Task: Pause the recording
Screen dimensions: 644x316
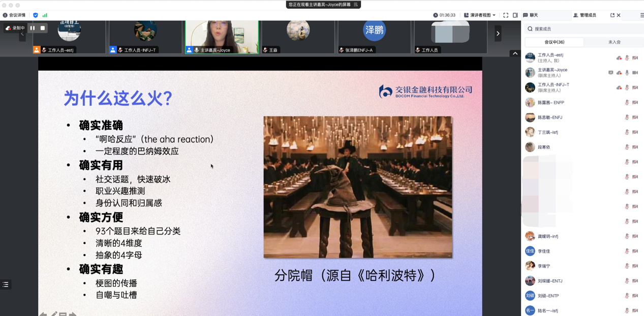Action: point(33,28)
